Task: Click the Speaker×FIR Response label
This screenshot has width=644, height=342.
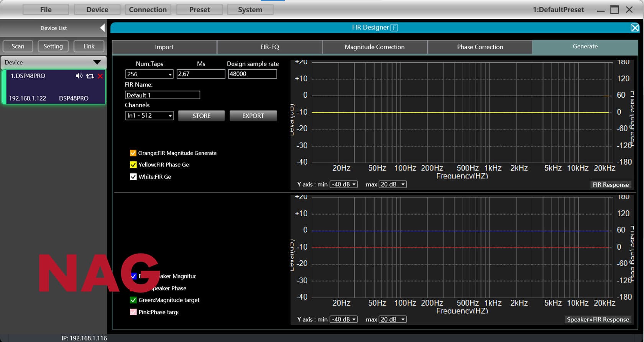Action: click(598, 319)
